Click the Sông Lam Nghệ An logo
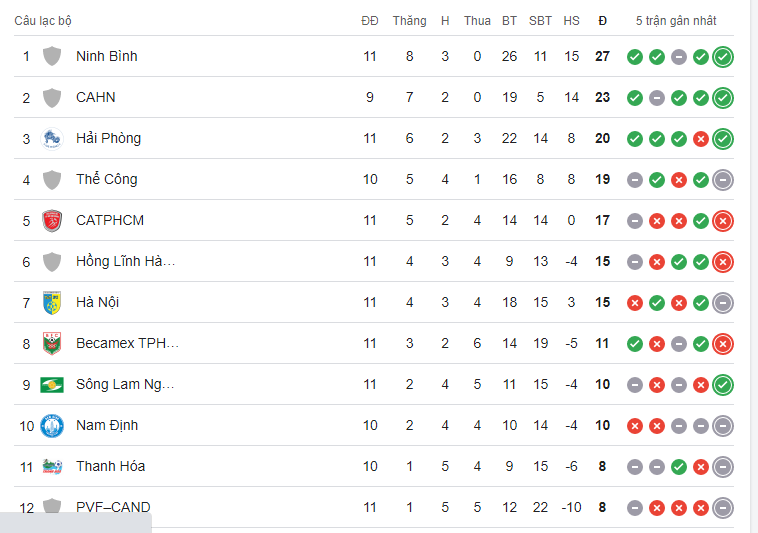Viewport: 758px width, 533px height. (52, 385)
